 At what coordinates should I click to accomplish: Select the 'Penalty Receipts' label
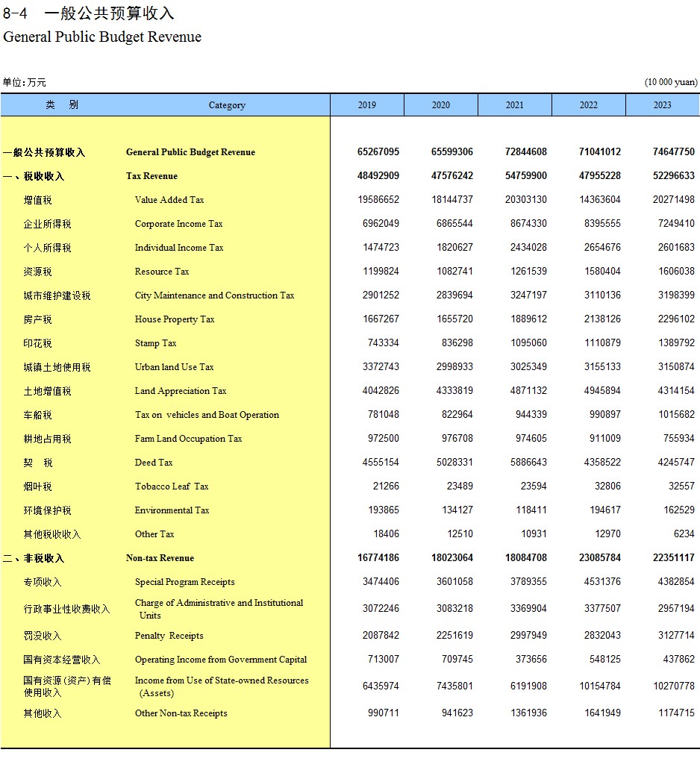[x=169, y=636]
